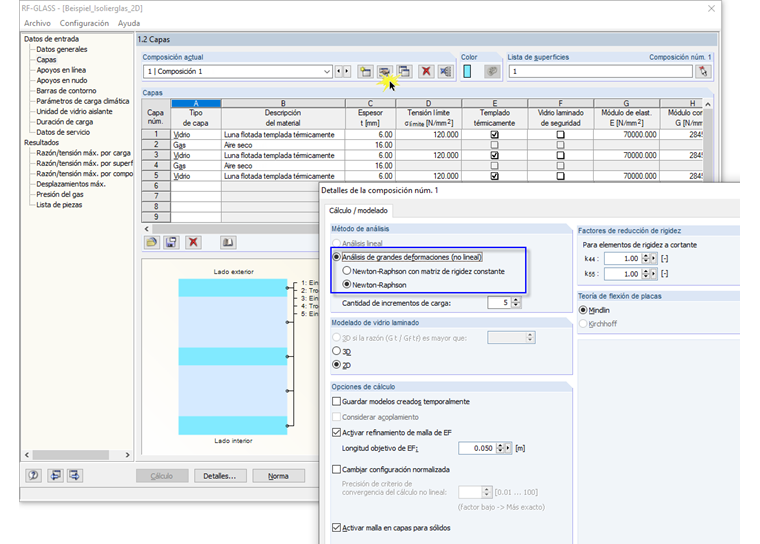The image size is (760, 544).
Task: Select column A header in the Capas table
Action: click(x=196, y=103)
